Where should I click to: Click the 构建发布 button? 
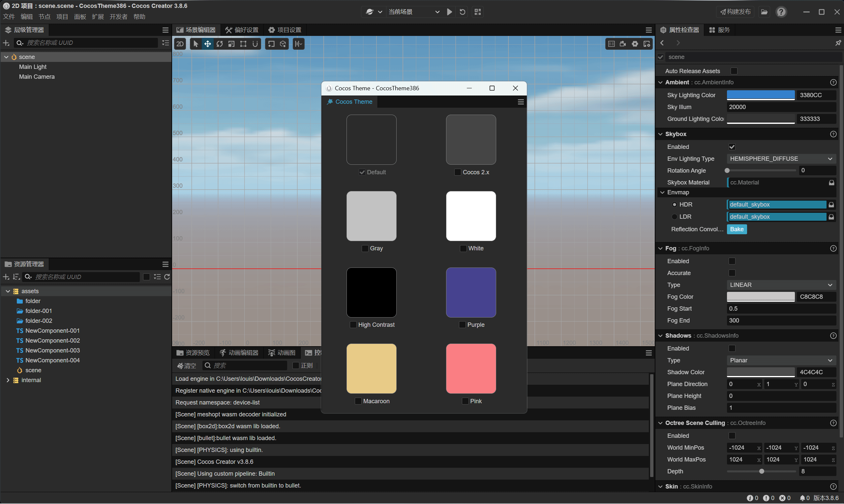[x=735, y=12]
